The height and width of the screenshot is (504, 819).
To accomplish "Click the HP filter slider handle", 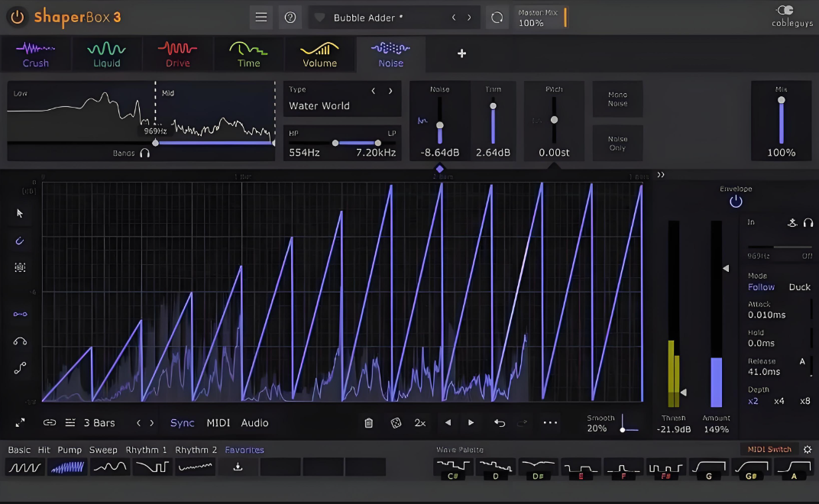I will point(335,143).
